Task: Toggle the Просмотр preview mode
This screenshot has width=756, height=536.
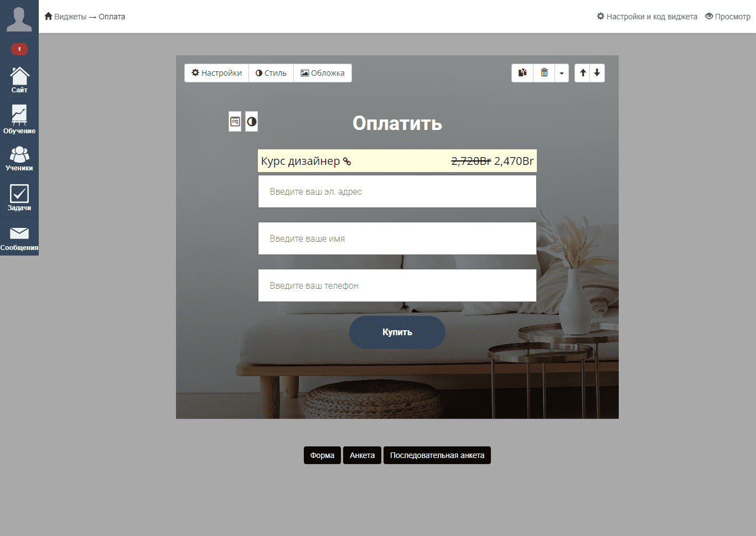Action: pos(727,17)
